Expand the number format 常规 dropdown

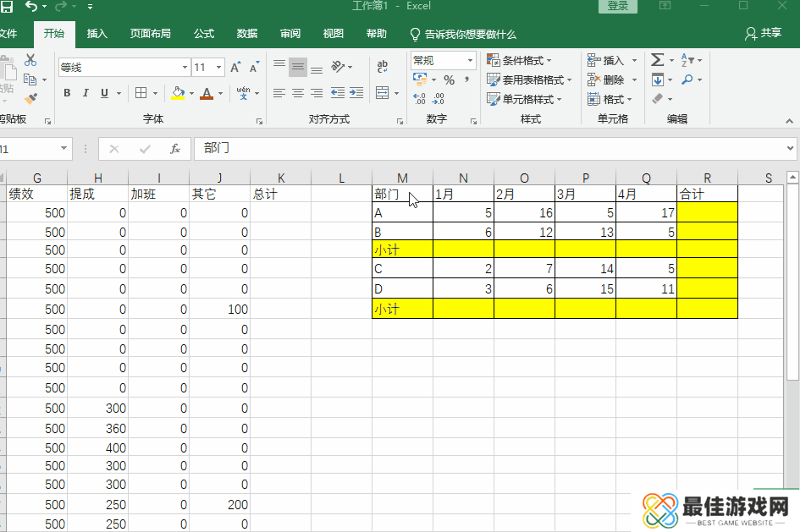[470, 60]
